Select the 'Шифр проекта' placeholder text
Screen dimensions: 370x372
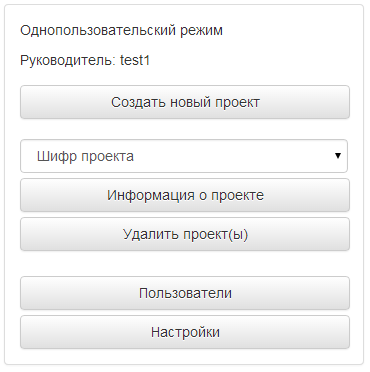[x=85, y=156]
